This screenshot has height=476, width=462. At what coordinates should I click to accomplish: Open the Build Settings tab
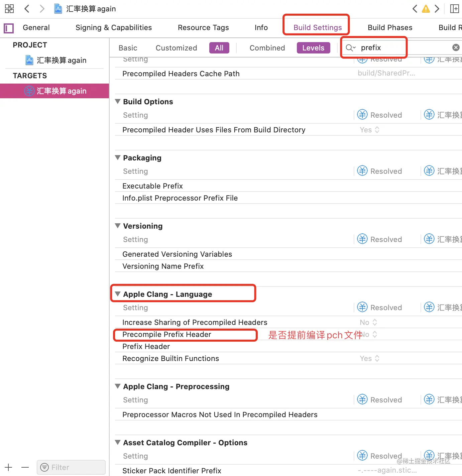point(318,27)
